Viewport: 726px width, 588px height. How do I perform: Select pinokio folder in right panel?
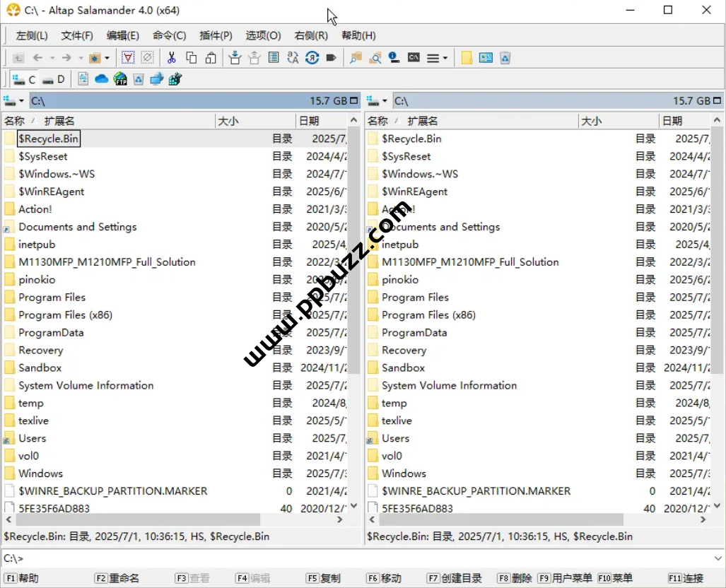(x=400, y=280)
